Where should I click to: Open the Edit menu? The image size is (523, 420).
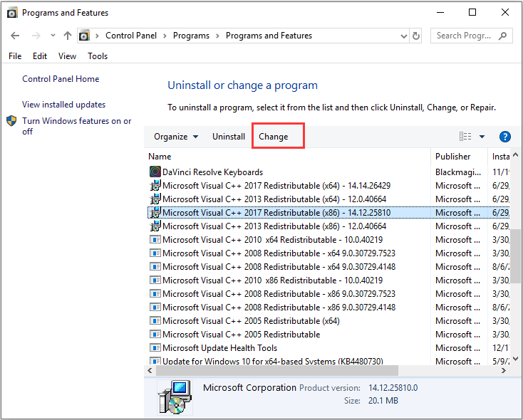(x=40, y=56)
